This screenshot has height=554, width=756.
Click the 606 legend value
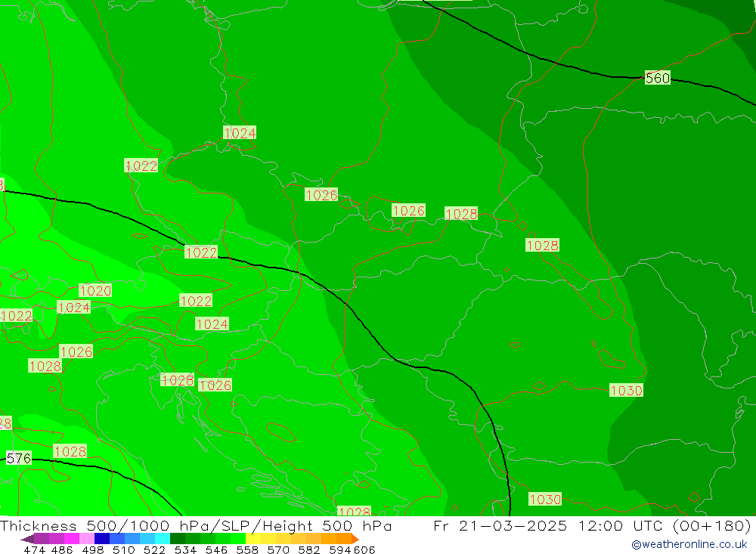click(364, 549)
